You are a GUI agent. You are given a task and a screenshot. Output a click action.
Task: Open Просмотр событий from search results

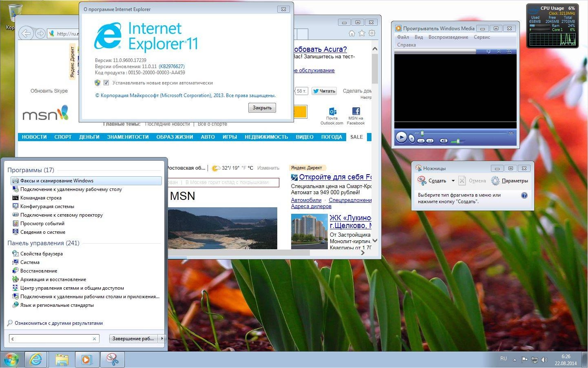point(86,224)
